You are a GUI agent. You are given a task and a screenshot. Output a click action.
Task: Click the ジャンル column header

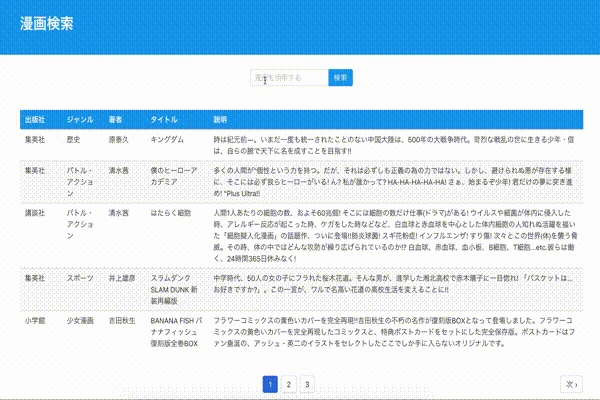coord(80,119)
